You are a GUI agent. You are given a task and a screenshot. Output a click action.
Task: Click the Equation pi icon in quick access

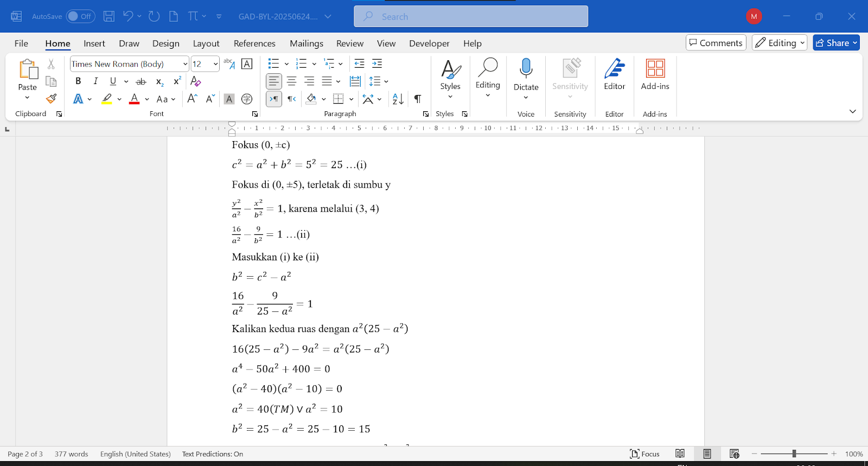pyautogui.click(x=193, y=16)
